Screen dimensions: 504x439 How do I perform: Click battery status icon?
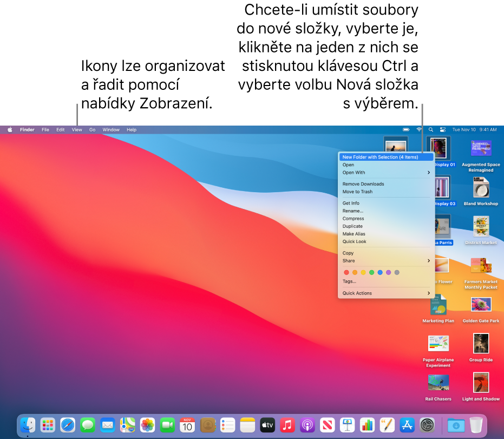click(406, 129)
